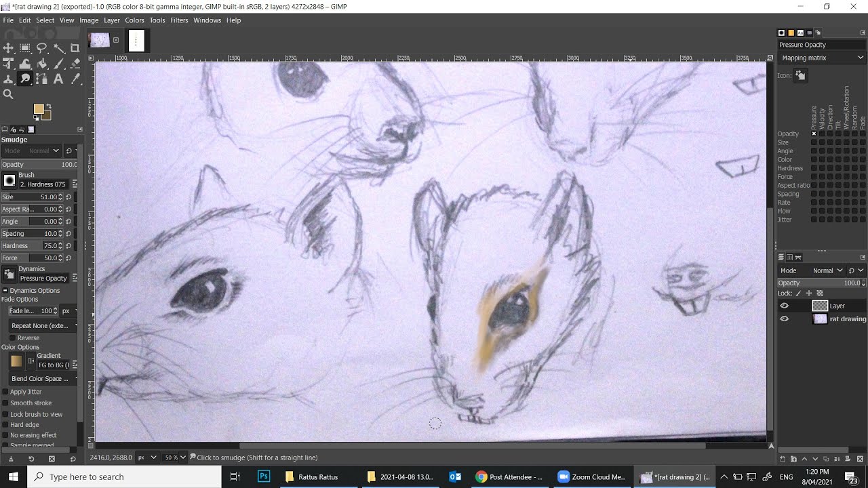Open the Mapping matrix dropdown

point(822,58)
